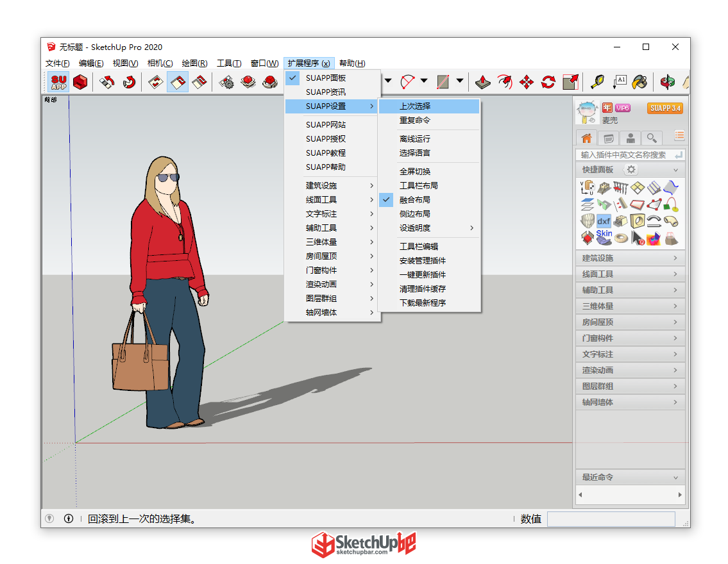Image resolution: width=728 pixels, height=564 pixels.
Task: Select the Rotate tool with circular arrows
Action: [548, 82]
